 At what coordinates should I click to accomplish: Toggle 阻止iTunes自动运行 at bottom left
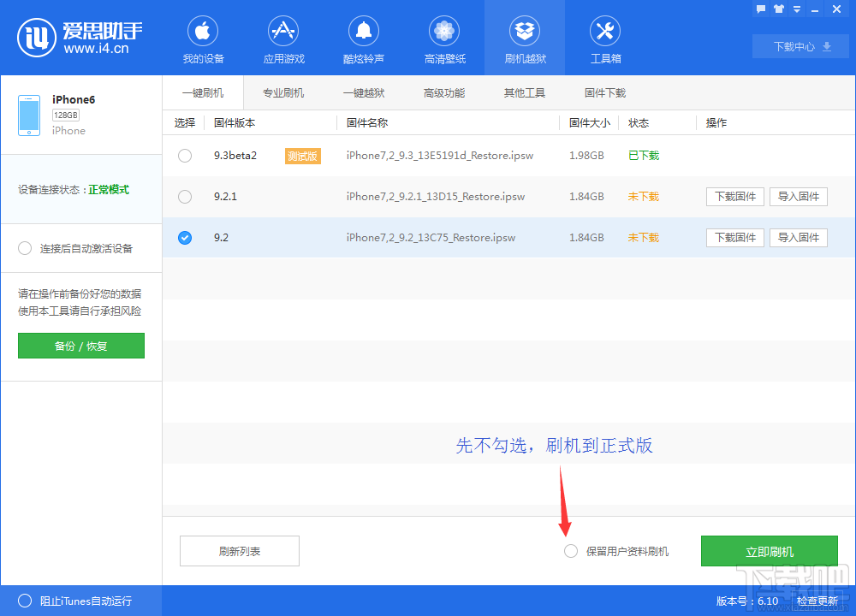[25, 601]
